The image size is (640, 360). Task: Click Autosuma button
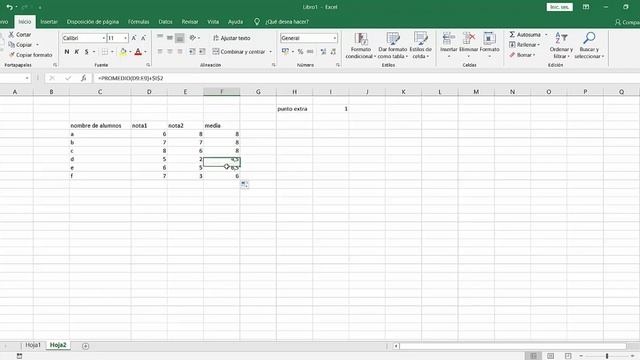tap(525, 35)
